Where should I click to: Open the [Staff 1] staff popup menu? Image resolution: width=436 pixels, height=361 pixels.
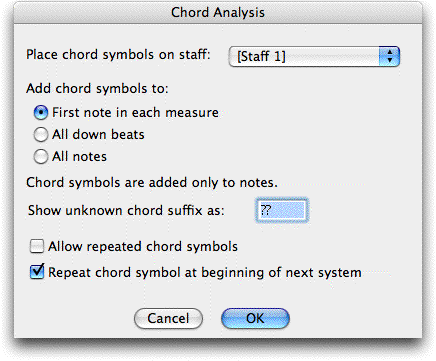pyautogui.click(x=314, y=56)
